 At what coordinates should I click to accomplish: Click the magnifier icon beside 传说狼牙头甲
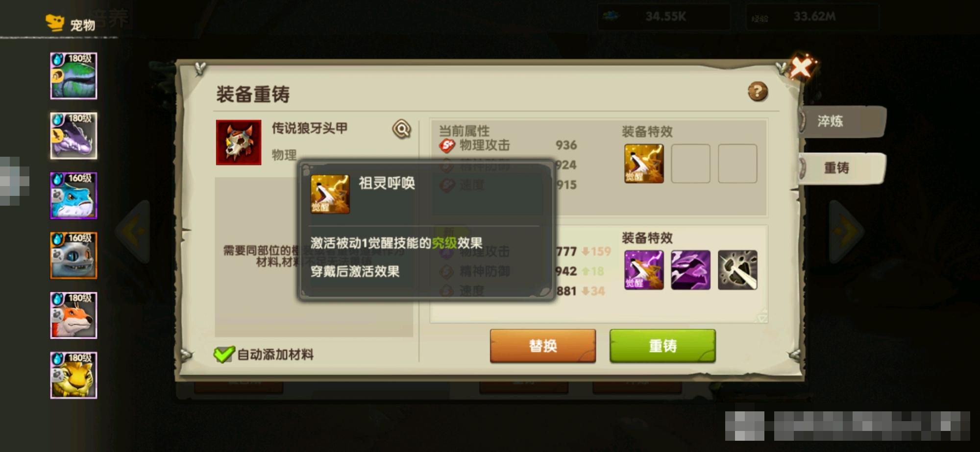pyautogui.click(x=401, y=129)
